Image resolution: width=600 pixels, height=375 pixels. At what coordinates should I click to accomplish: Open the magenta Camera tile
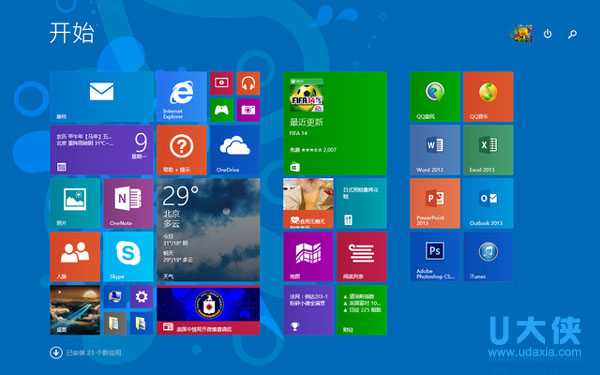point(248,110)
